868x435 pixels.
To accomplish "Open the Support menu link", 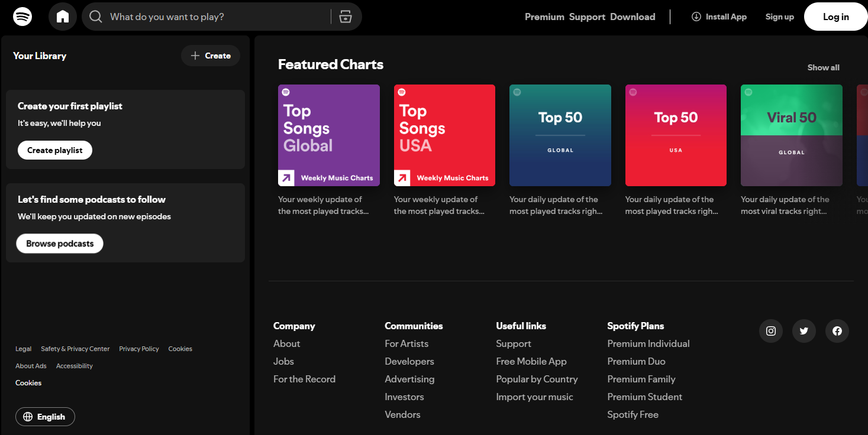I will pyautogui.click(x=587, y=17).
